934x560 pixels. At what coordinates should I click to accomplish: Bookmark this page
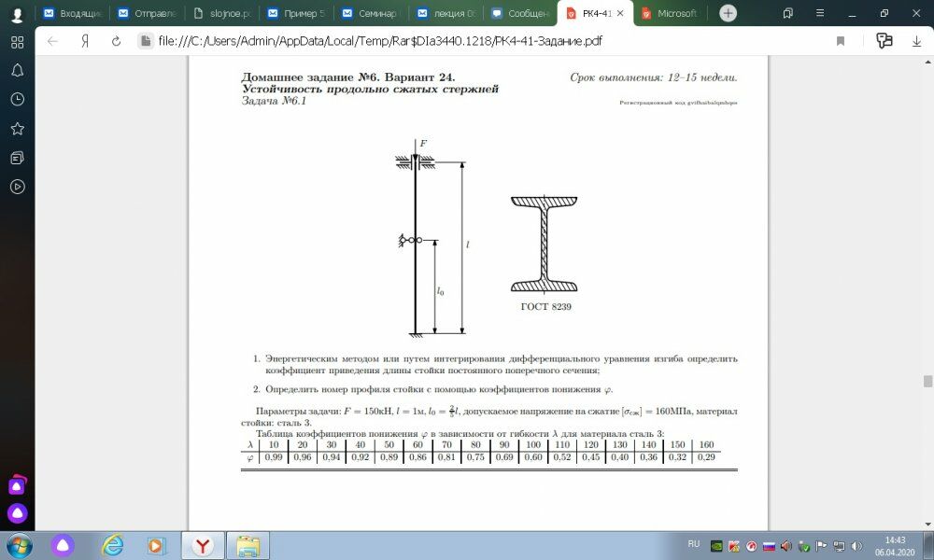coord(841,41)
